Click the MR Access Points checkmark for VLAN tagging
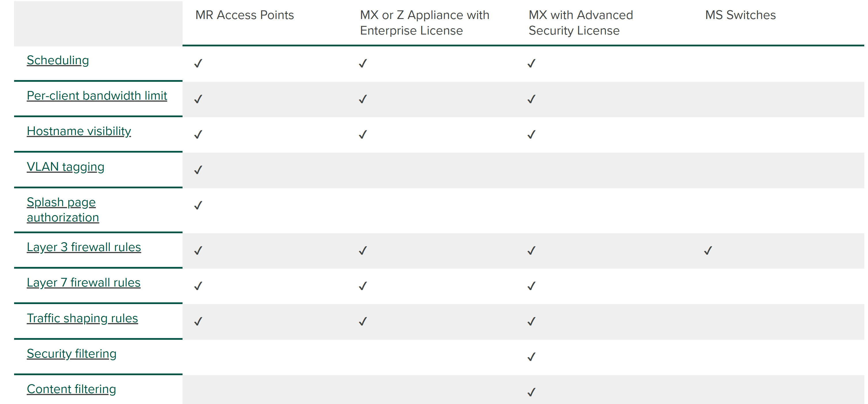This screenshot has height=404, width=868. click(198, 170)
